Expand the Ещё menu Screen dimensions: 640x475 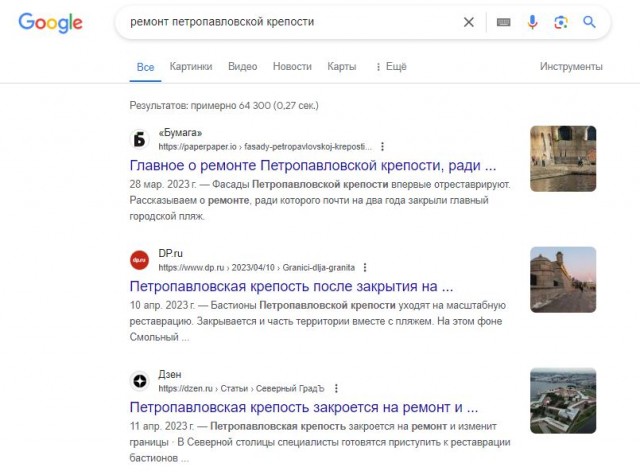pos(391,67)
